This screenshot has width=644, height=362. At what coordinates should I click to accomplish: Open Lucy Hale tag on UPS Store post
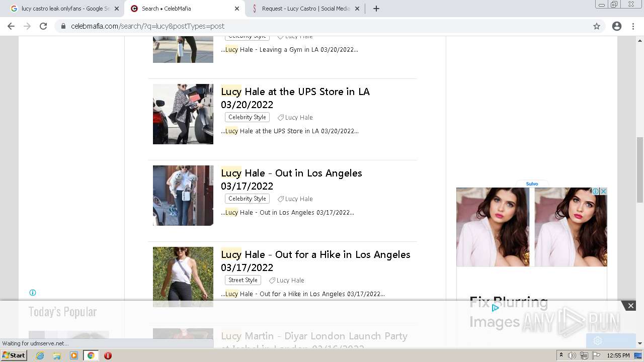coord(295,117)
